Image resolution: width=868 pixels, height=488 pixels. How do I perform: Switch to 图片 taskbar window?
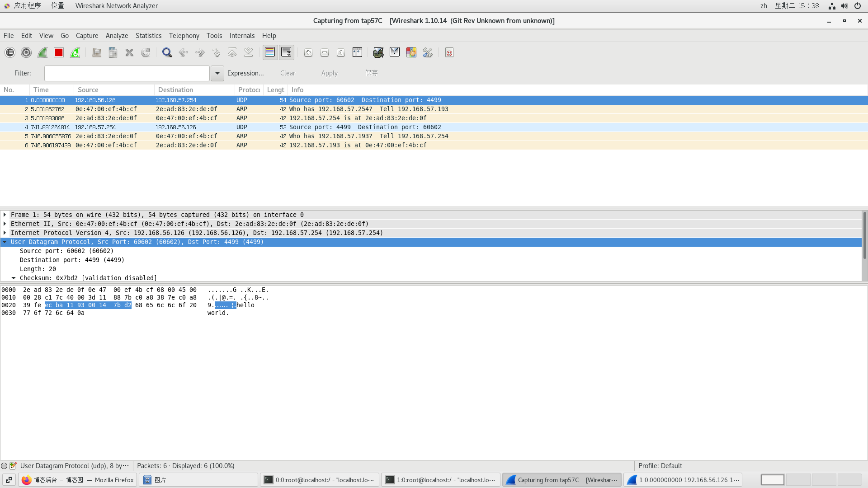coord(198,480)
